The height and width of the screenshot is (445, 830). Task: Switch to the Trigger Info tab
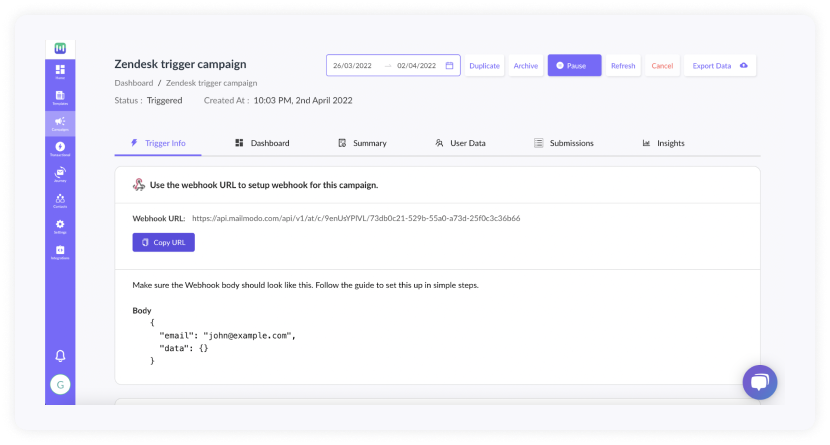(x=158, y=143)
